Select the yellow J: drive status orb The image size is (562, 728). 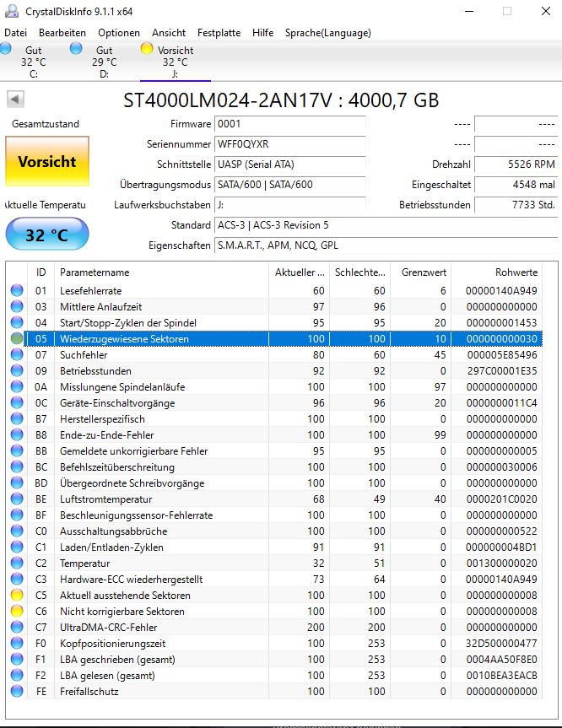(x=146, y=48)
